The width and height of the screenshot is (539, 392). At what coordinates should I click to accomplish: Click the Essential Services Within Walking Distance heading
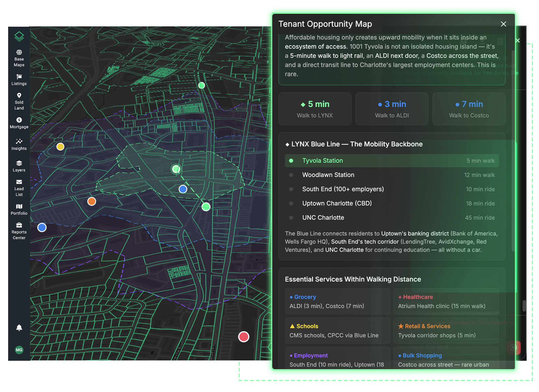(x=353, y=279)
